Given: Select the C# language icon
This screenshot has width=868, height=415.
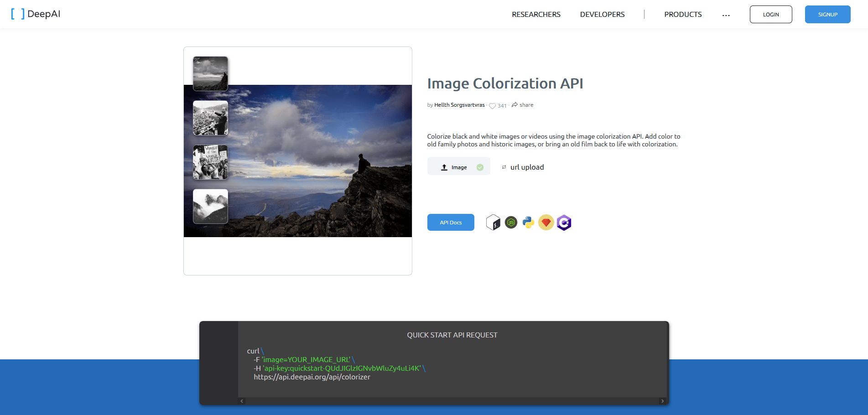Looking at the screenshot, I should click(x=564, y=223).
